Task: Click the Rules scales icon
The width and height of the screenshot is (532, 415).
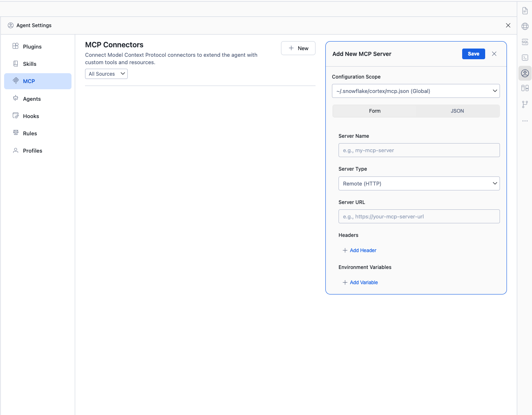Action: tap(16, 132)
